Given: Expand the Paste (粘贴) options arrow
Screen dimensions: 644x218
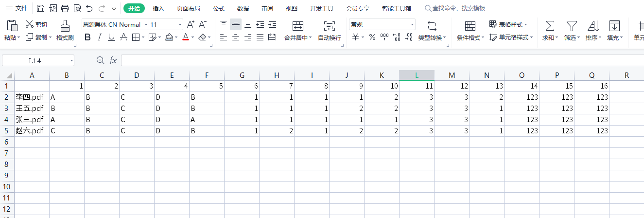Looking at the screenshot, I should coord(18,37).
